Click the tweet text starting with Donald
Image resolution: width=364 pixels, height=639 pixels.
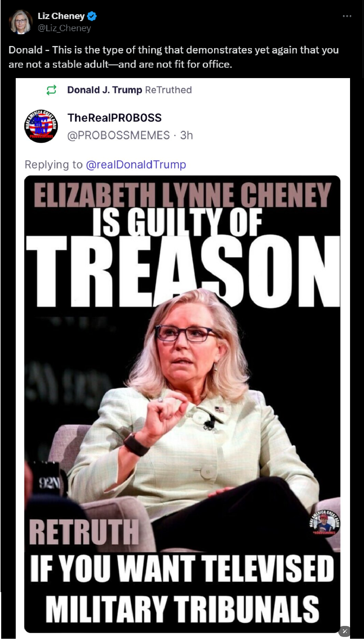(174, 57)
